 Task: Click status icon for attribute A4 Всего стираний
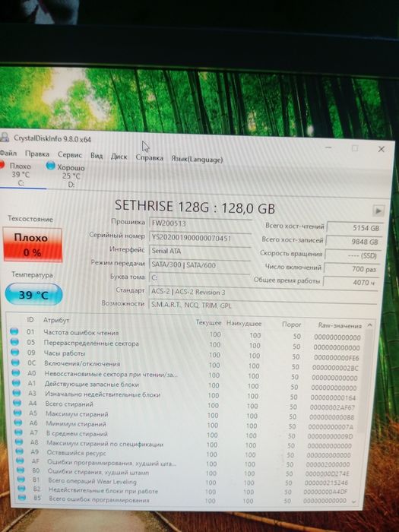tap(17, 403)
